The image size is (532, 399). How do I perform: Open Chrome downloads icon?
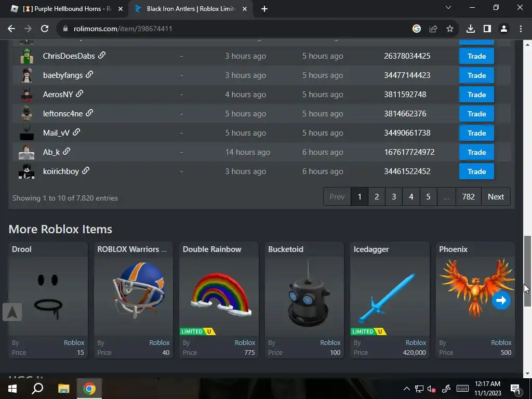[x=471, y=29]
